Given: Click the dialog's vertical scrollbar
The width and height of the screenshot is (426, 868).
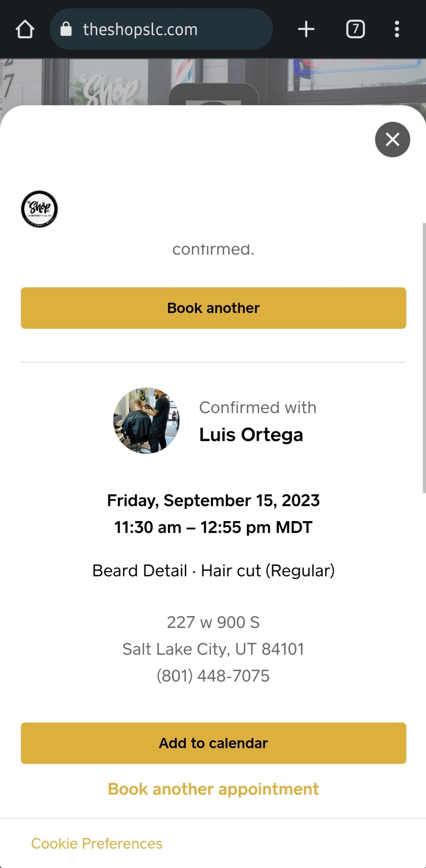Looking at the screenshot, I should tap(424, 358).
